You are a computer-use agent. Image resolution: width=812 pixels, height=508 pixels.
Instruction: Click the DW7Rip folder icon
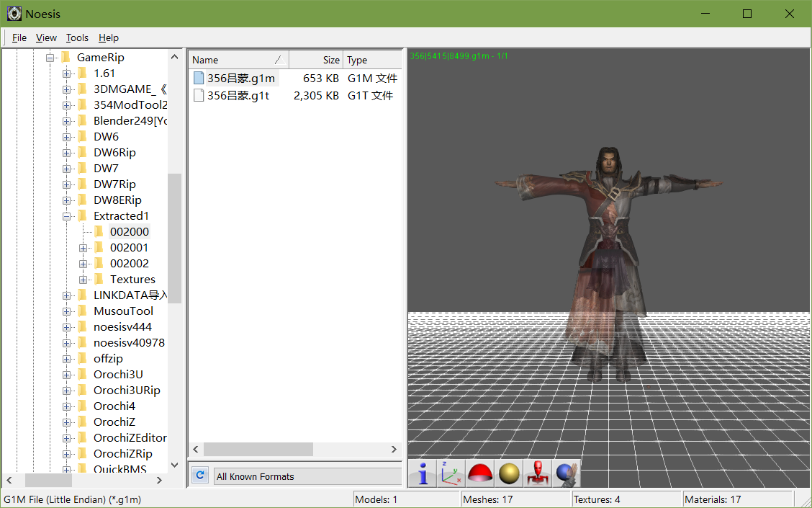click(x=82, y=184)
